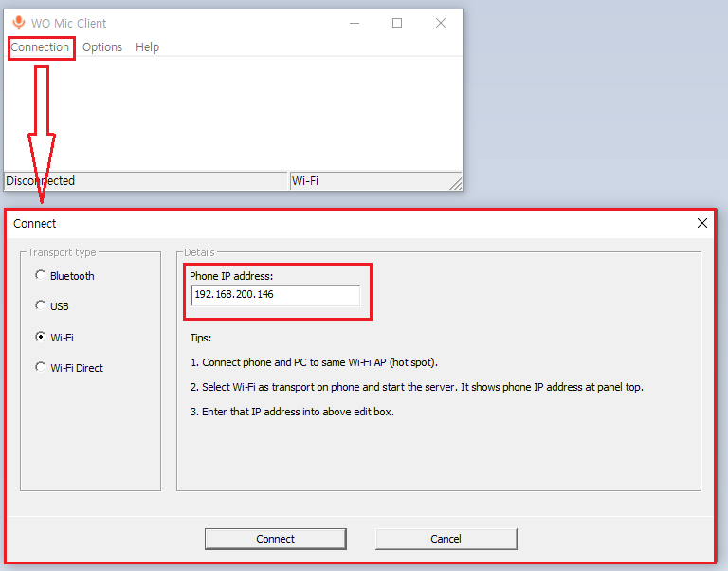The image size is (728, 571).
Task: Click the Phone IP address field
Action: [x=275, y=296]
